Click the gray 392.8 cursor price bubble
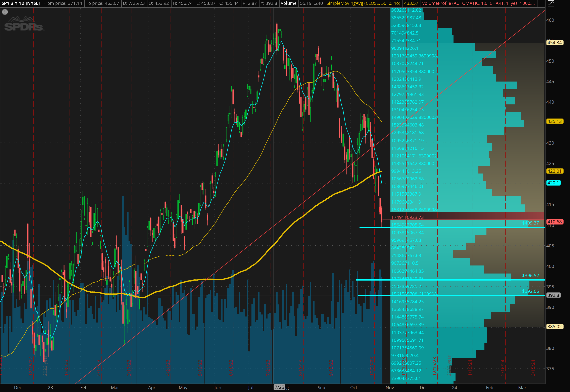The width and height of the screenshot is (570, 392). coord(553,295)
